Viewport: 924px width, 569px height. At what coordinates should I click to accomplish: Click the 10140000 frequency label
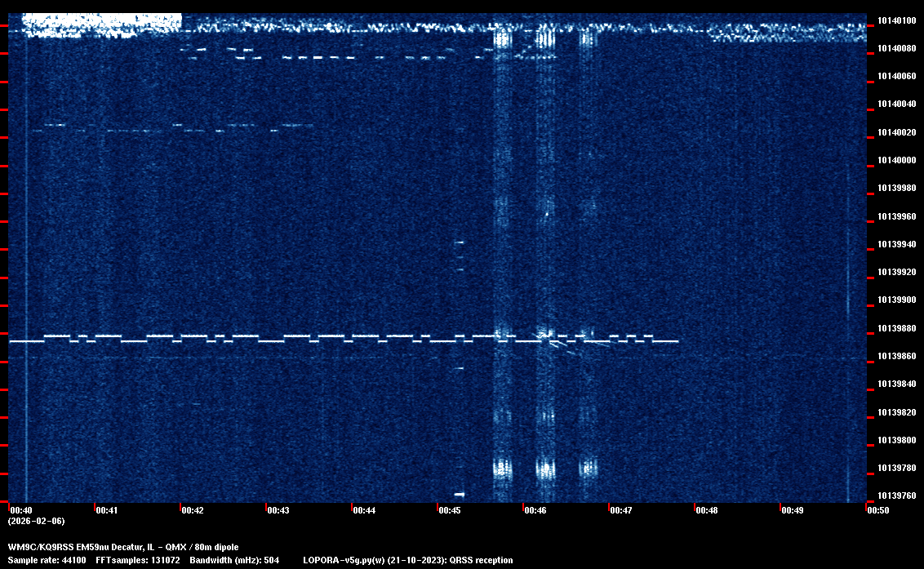pyautogui.click(x=896, y=160)
